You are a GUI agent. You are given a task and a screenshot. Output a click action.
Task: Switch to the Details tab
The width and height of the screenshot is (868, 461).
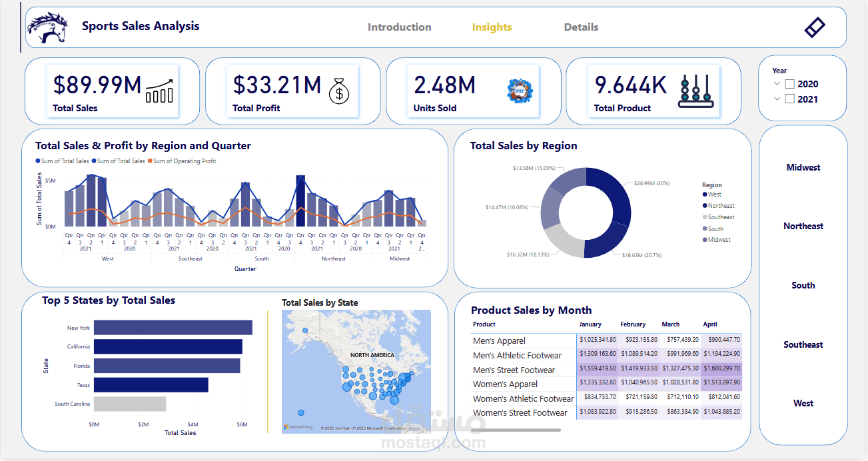582,27
